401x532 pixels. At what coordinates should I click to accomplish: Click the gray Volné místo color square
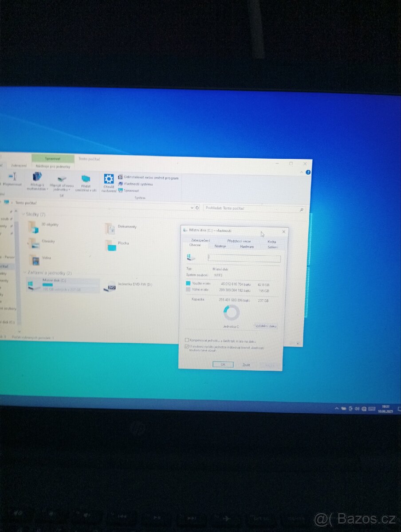(188, 289)
